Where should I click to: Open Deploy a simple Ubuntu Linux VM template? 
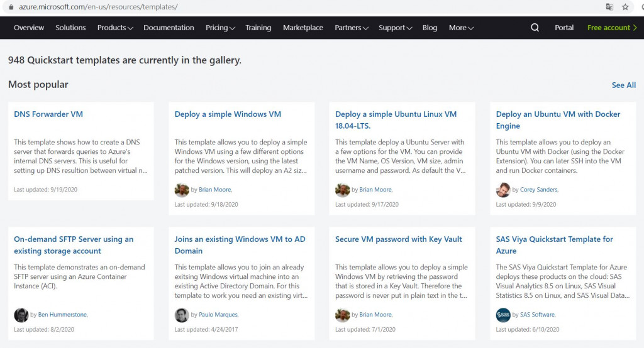point(396,120)
